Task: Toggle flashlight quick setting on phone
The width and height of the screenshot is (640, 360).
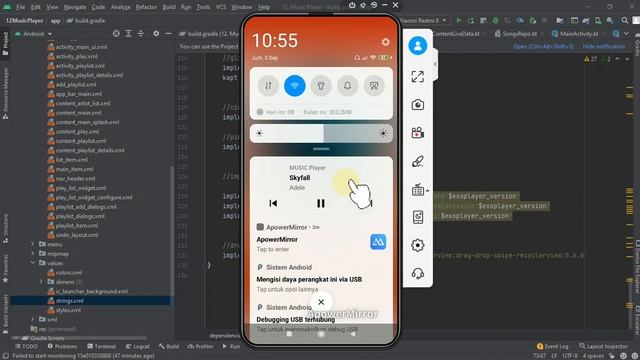Action: point(321,86)
